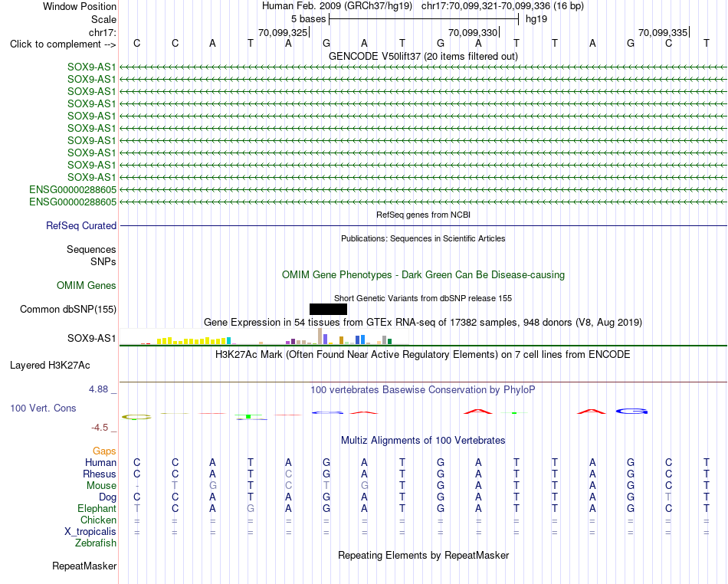Open "Short Genetic Variants from dbSNP release 155"
The image size is (728, 584).
click(423, 298)
